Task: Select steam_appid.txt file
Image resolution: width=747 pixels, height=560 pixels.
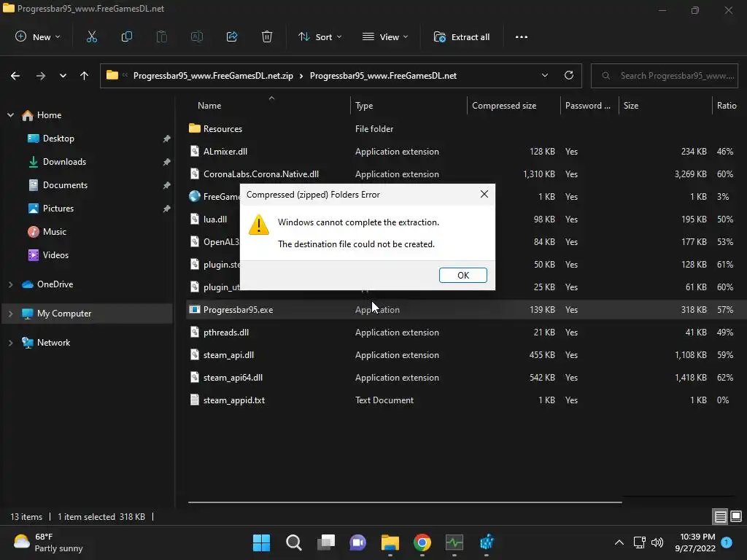Action: [234, 400]
